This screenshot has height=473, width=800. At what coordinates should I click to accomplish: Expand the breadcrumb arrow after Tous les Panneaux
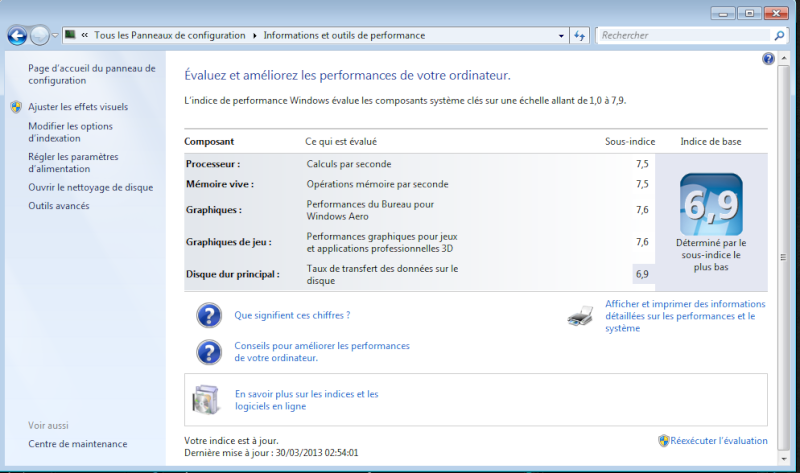tap(254, 35)
